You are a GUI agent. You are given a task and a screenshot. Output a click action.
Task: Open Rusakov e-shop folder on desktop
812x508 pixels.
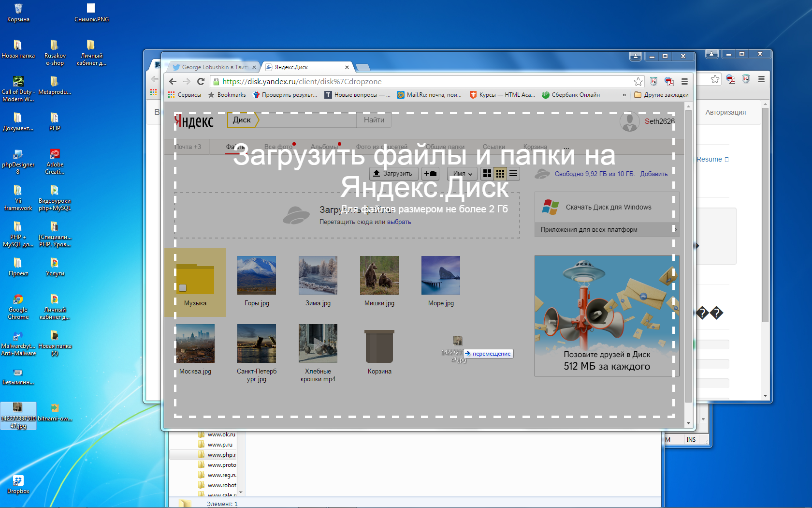(x=55, y=53)
